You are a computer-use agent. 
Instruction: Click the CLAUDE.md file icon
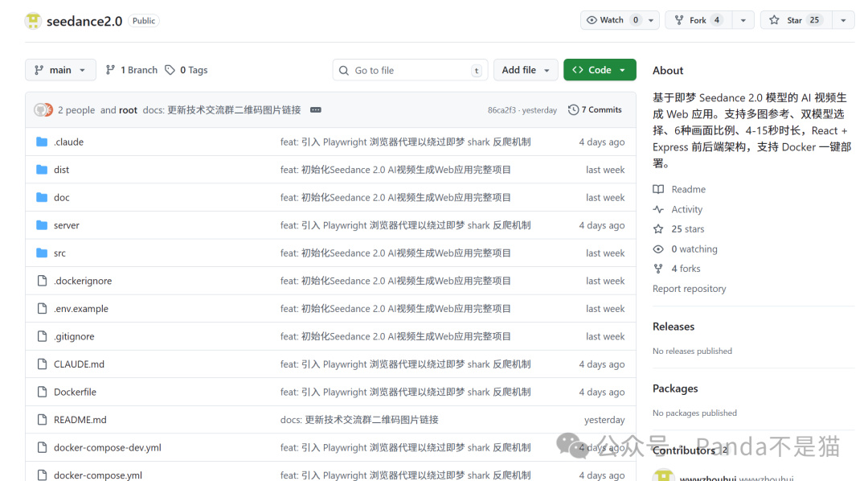click(42, 364)
